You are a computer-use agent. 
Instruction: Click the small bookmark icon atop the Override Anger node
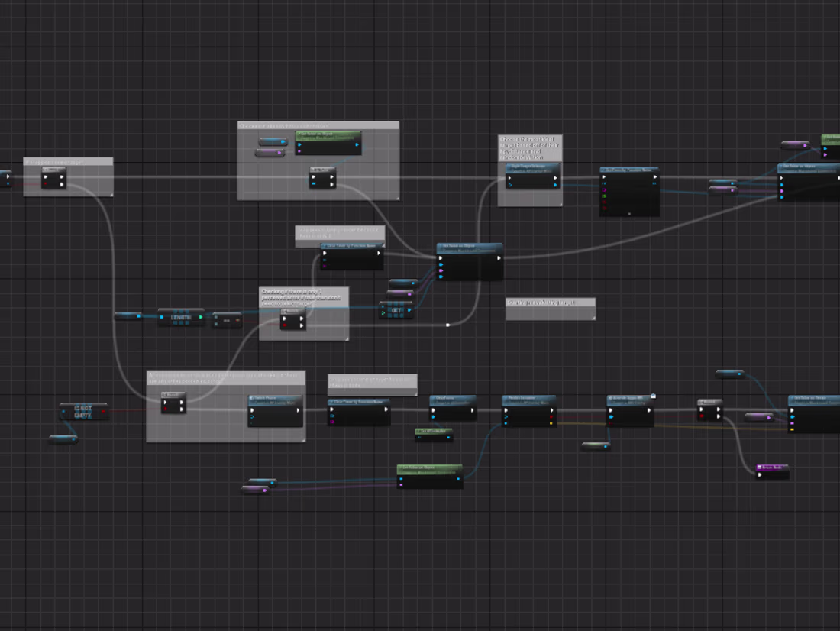pos(652,395)
